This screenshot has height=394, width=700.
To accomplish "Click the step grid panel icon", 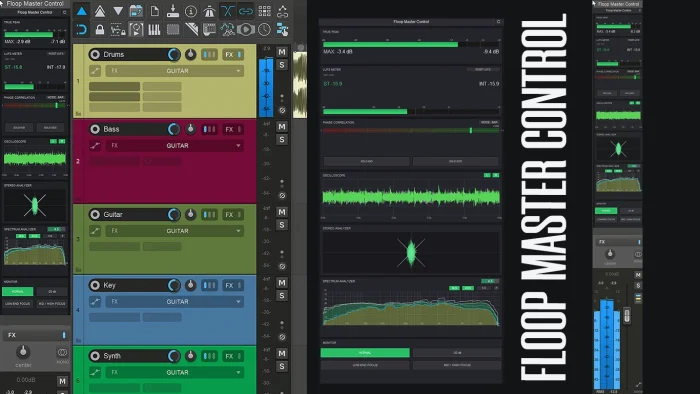I will click(209, 30).
